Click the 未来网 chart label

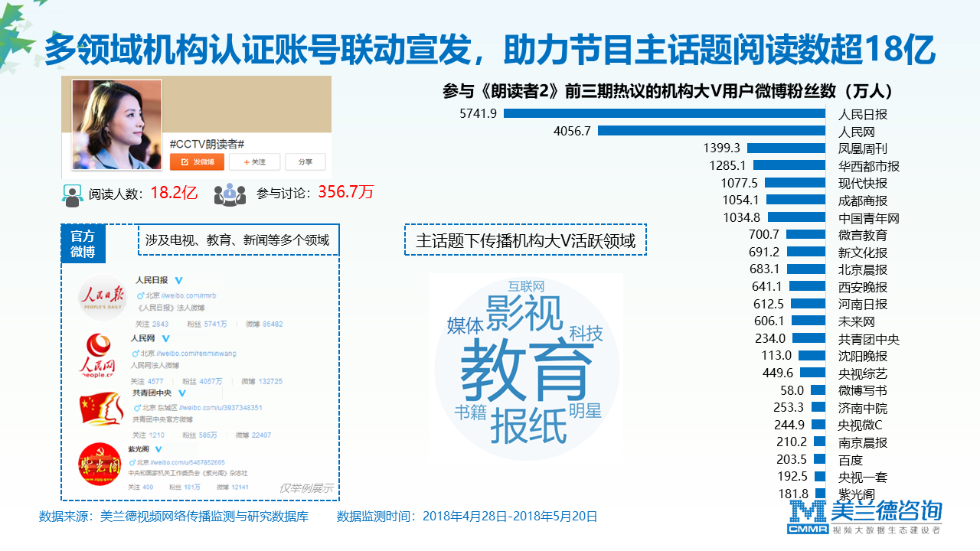(x=857, y=321)
